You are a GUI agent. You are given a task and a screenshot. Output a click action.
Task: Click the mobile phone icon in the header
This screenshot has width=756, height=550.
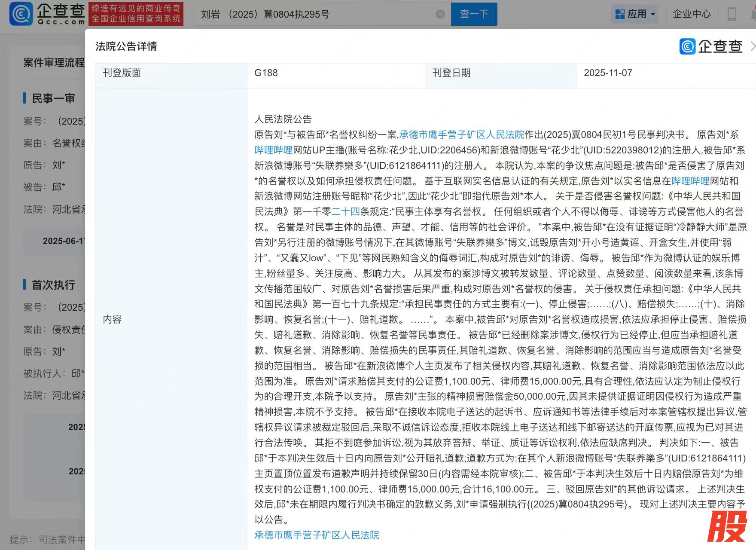732,14
